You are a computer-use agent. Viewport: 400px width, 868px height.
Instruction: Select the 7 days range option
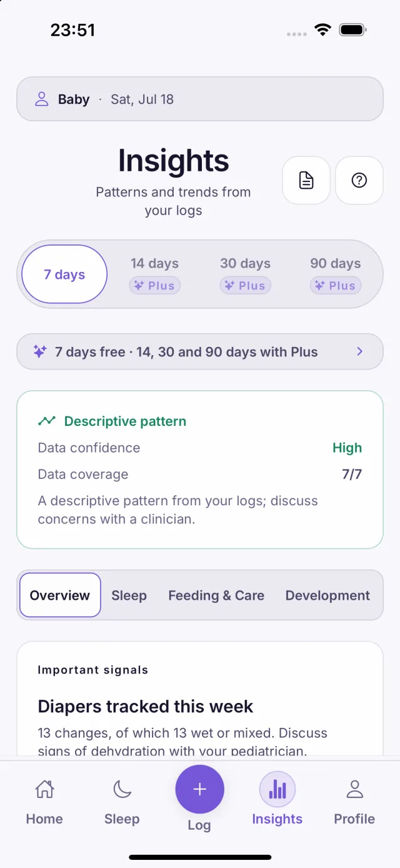tap(64, 274)
